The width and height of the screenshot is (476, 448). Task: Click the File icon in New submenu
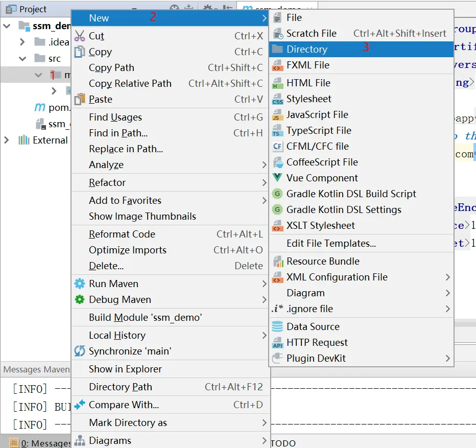[x=277, y=17]
